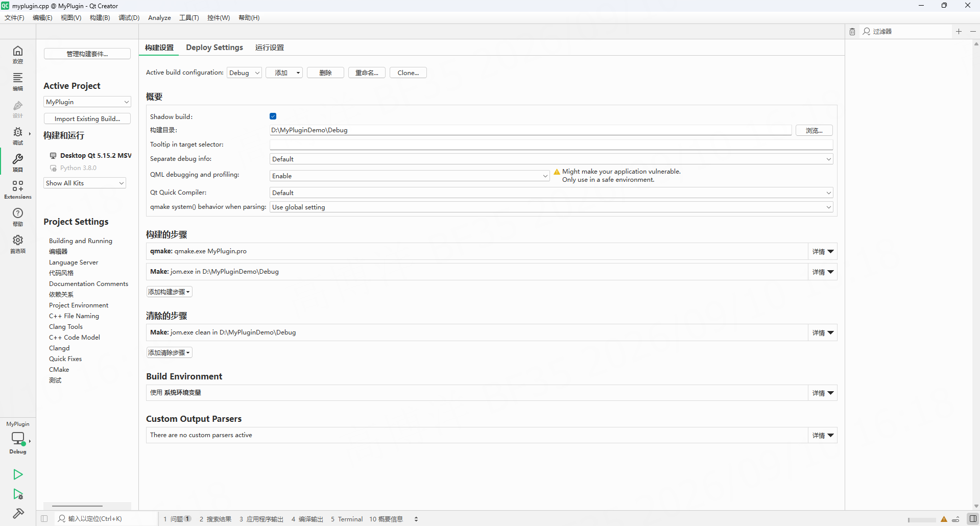Open qmake system() behavior dropdown
This screenshot has width=980, height=526.
(551, 207)
